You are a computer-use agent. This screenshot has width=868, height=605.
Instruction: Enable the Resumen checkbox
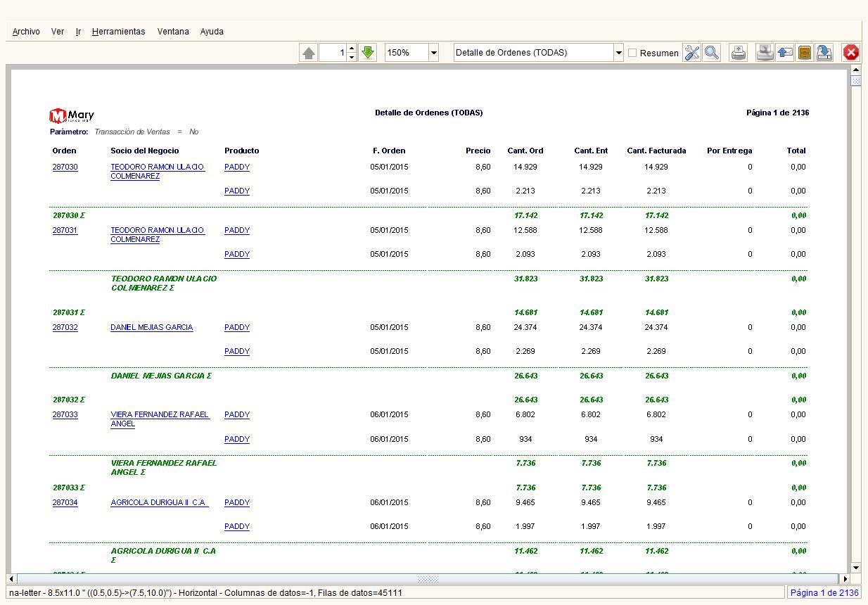click(x=632, y=53)
